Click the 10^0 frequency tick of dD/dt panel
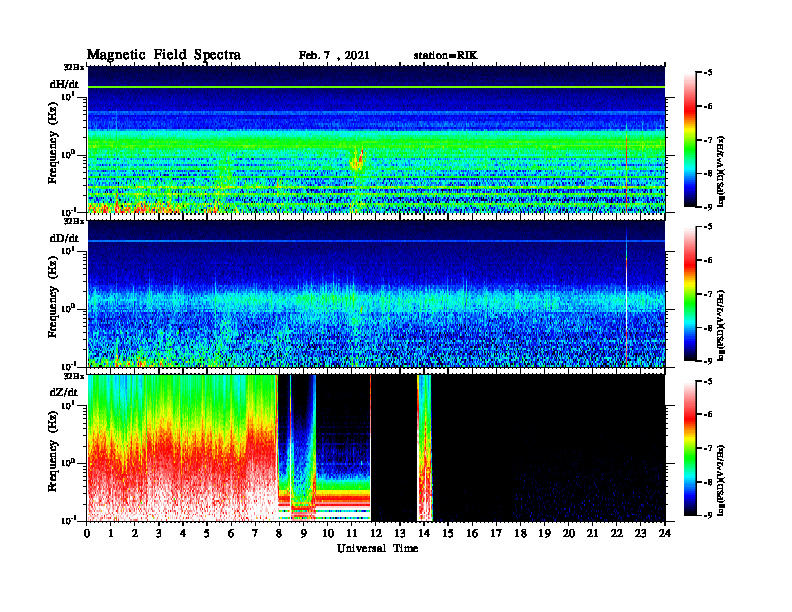The width and height of the screenshot is (792, 612). click(69, 308)
